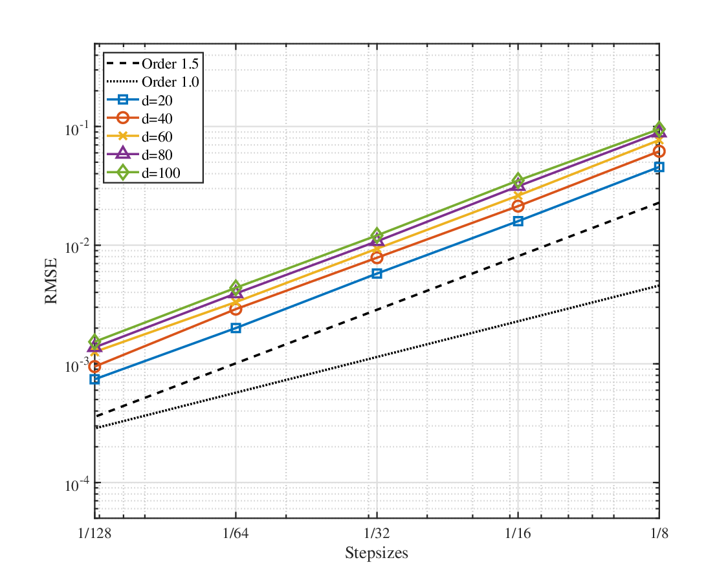Click the orange circle marker at stepsize 1/64
The width and height of the screenshot is (728, 582).
coord(236,309)
